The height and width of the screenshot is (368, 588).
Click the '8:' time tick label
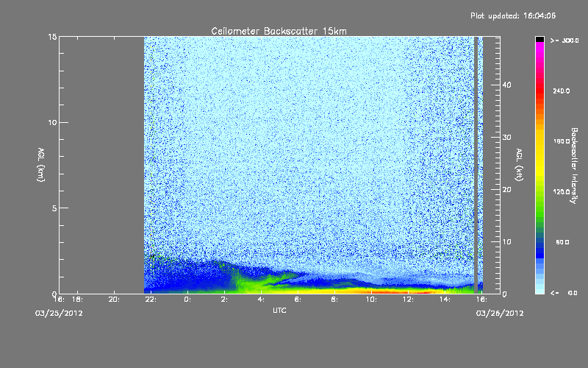(334, 300)
